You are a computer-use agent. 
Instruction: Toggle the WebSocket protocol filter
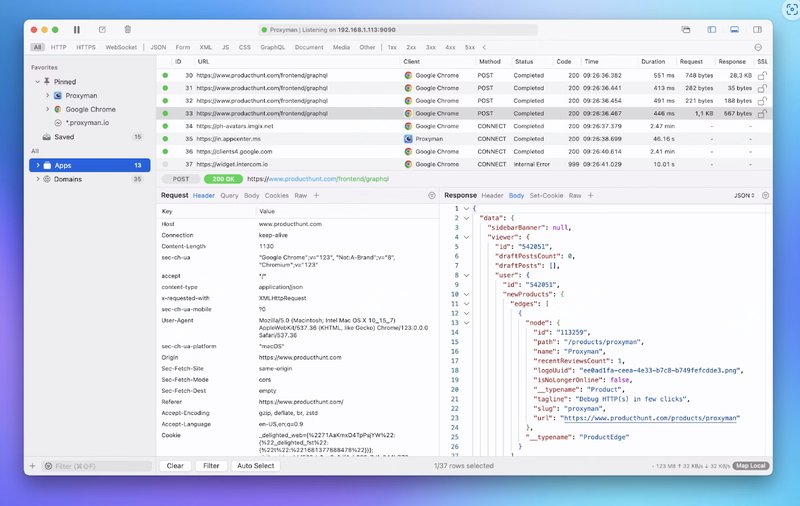(121, 47)
